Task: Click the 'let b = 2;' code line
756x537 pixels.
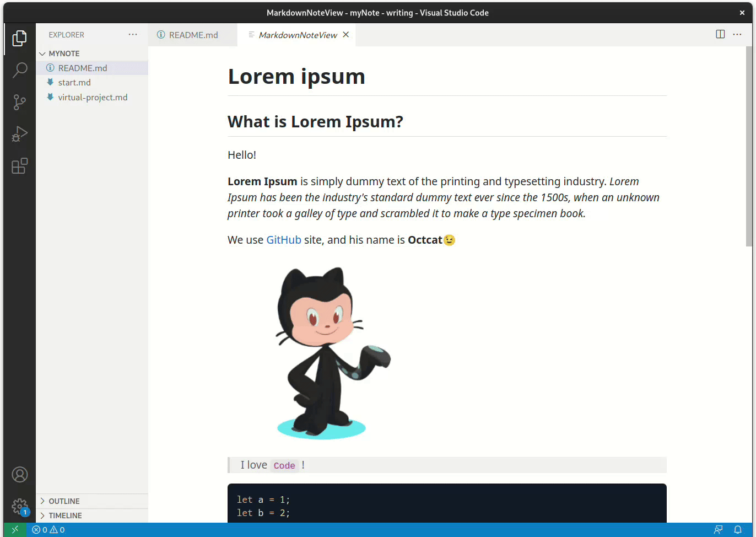Action: pos(263,513)
